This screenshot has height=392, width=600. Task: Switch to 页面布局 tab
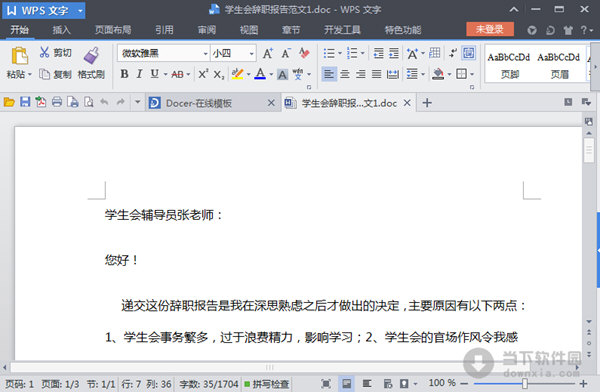pyautogui.click(x=113, y=30)
